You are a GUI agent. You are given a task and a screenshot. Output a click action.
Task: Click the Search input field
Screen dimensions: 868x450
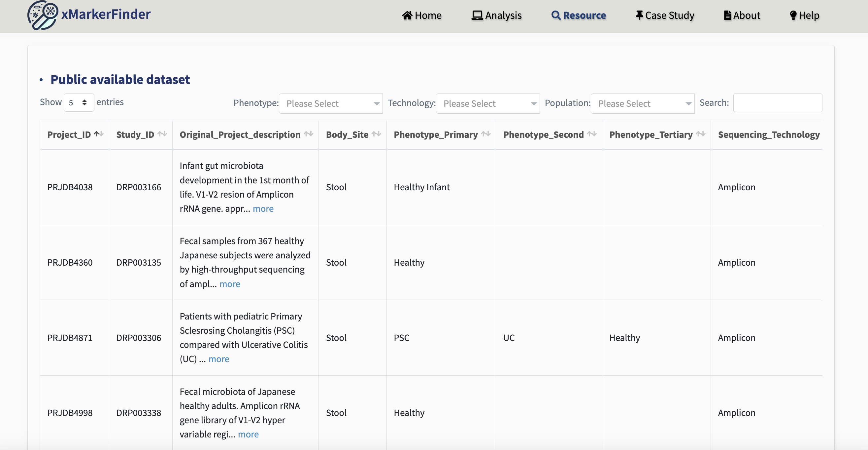click(777, 102)
